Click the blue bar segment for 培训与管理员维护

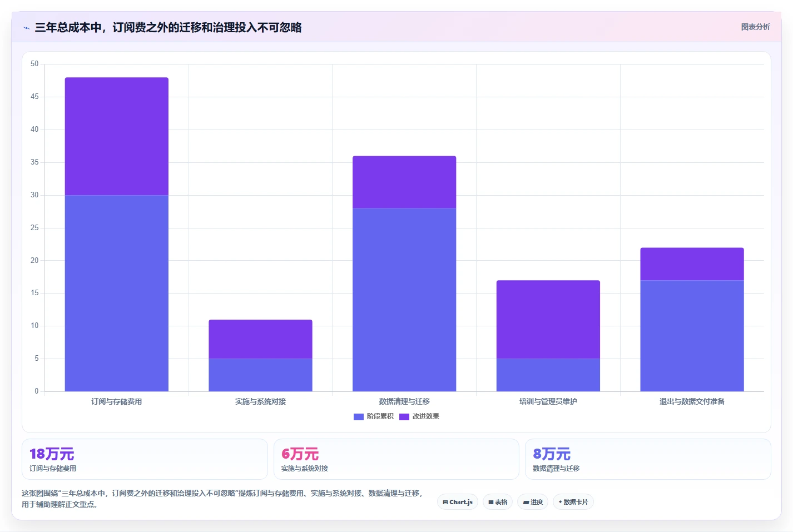coord(548,375)
